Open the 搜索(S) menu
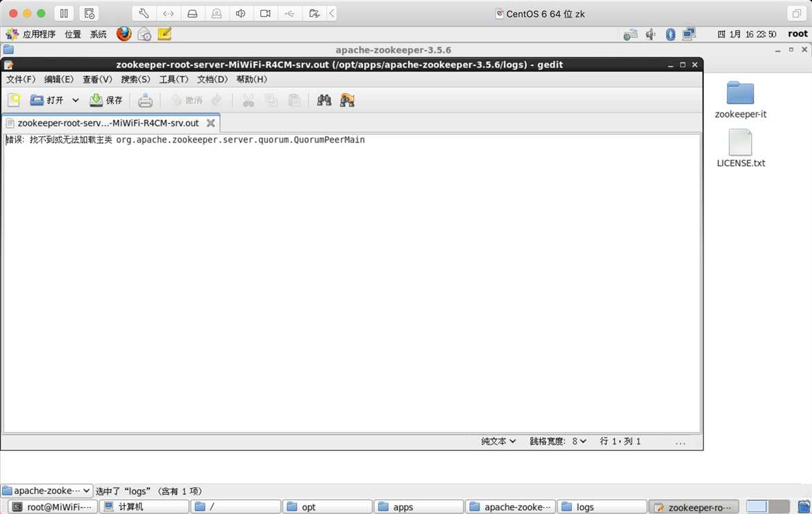812x514 pixels. pos(135,79)
